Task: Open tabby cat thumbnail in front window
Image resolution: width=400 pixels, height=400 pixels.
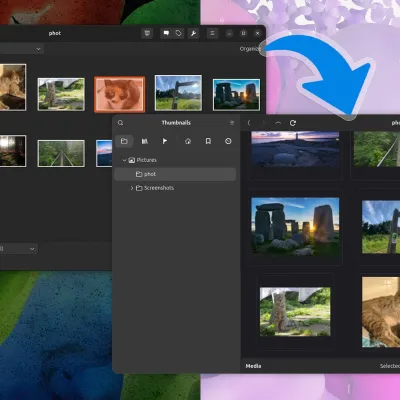Action: (x=381, y=312)
